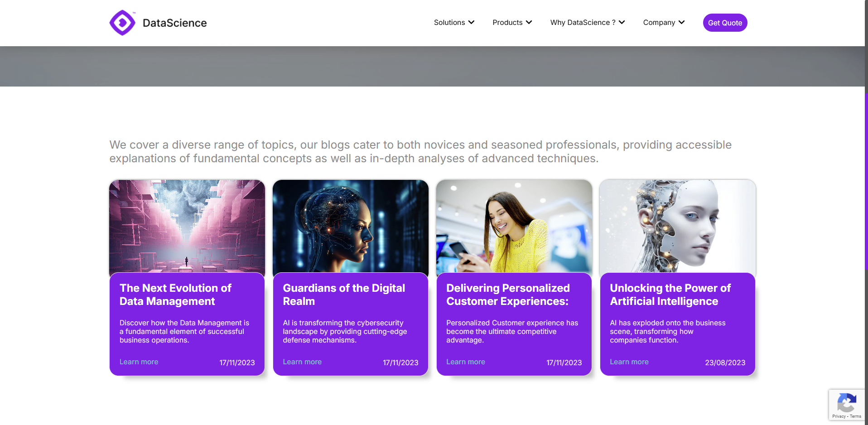Open the white robot face thumbnail
The image size is (868, 425).
tap(677, 226)
